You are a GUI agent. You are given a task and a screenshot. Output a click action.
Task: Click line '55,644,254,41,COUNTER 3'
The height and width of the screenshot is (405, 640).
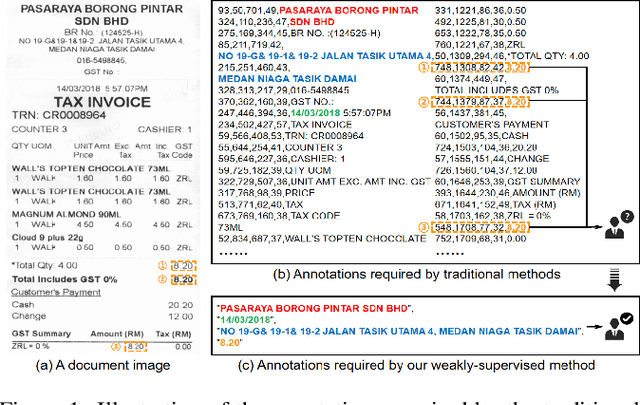(280, 147)
